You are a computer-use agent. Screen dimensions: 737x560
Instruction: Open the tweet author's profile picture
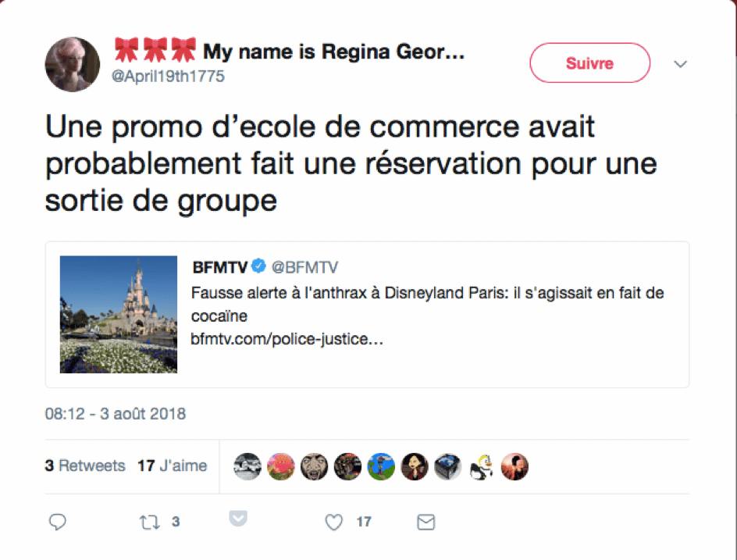tap(73, 64)
